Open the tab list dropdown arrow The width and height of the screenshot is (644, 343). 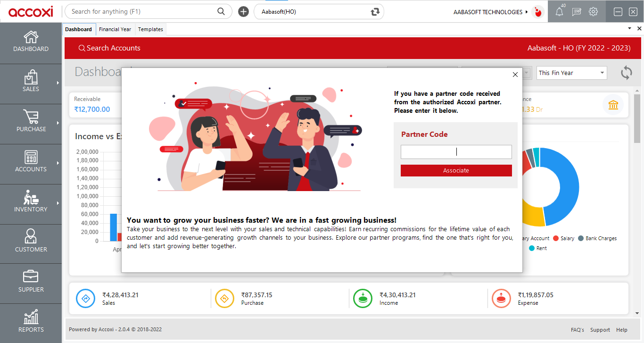pos(630,28)
